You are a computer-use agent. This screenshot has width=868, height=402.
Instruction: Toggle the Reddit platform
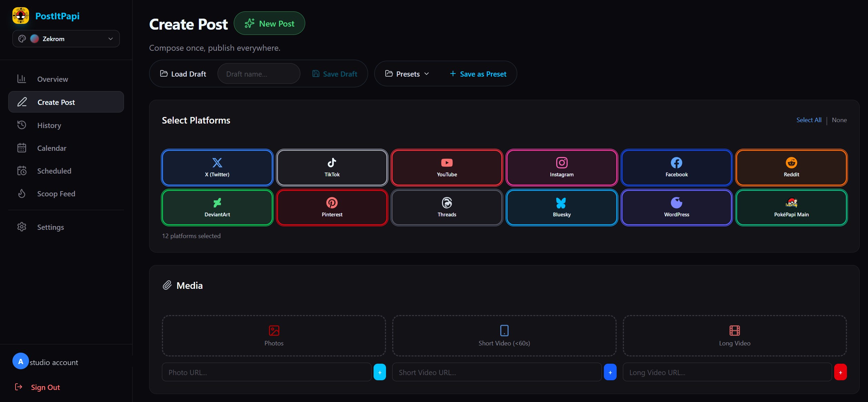[x=791, y=168]
